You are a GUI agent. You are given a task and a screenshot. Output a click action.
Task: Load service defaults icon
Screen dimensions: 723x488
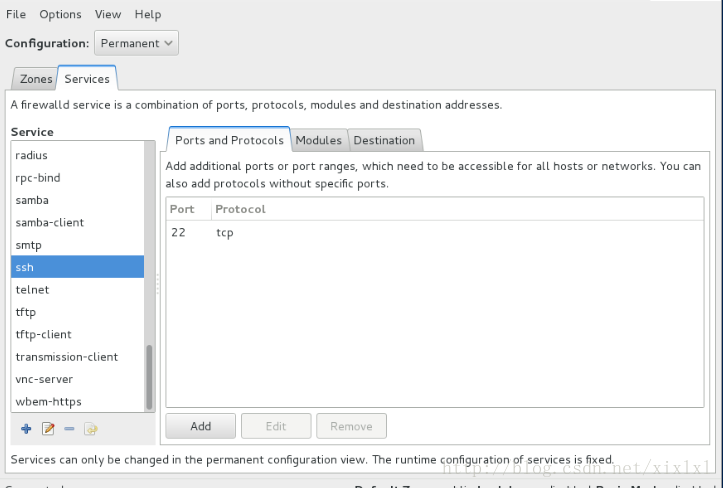91,429
